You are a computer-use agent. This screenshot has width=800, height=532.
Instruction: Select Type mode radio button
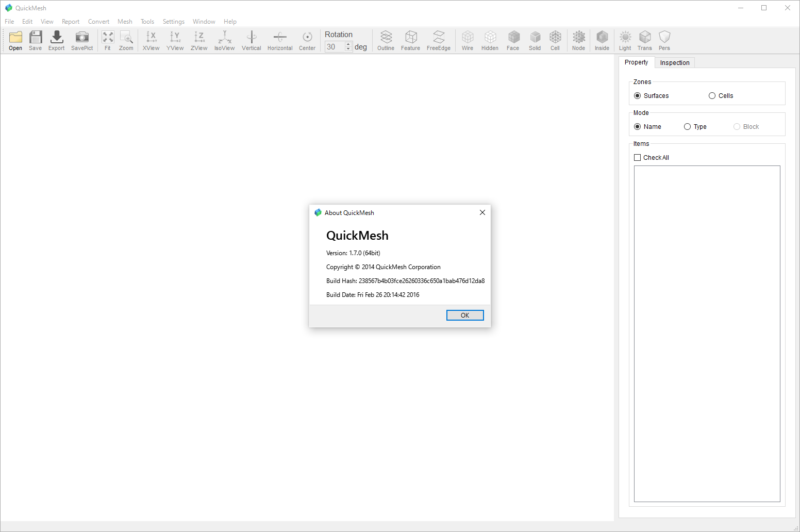[x=687, y=127]
